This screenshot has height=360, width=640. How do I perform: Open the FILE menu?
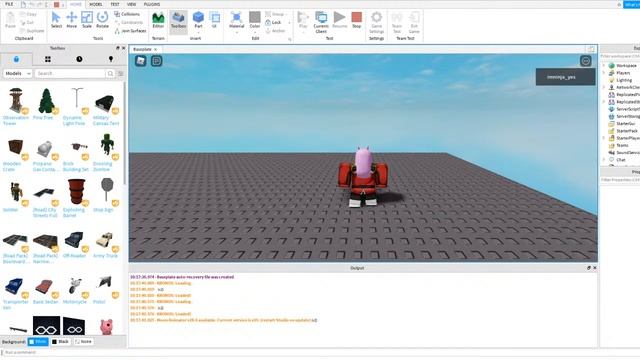tap(9, 4)
